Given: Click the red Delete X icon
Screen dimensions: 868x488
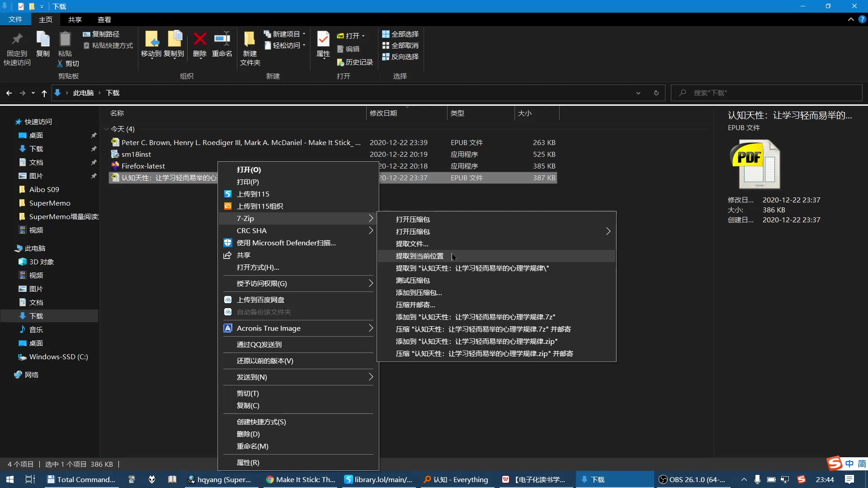Looking at the screenshot, I should click(200, 39).
